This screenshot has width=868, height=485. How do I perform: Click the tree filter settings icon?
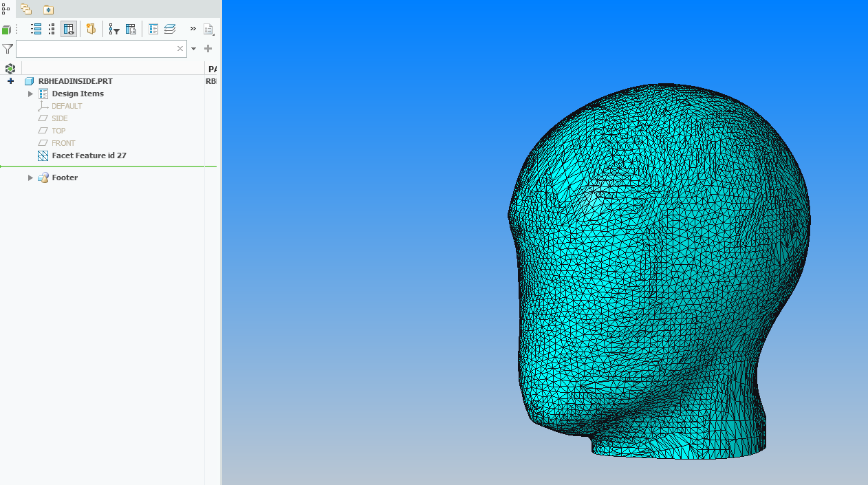click(x=114, y=29)
